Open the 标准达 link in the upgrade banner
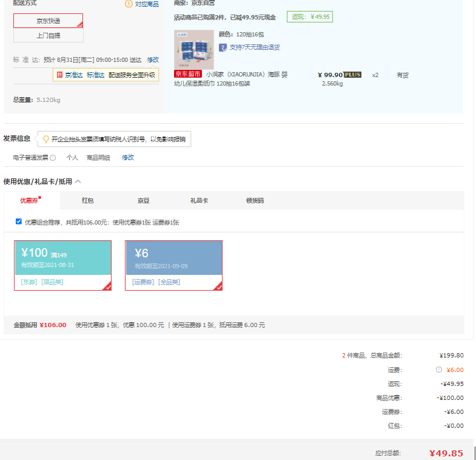This screenshot has width=476, height=460. pos(95,75)
